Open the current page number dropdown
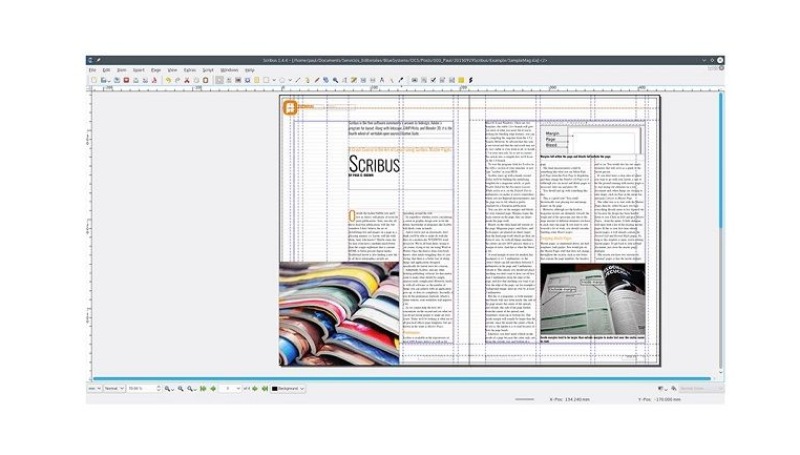Image resolution: width=800 pixels, height=455 pixels. [230, 389]
